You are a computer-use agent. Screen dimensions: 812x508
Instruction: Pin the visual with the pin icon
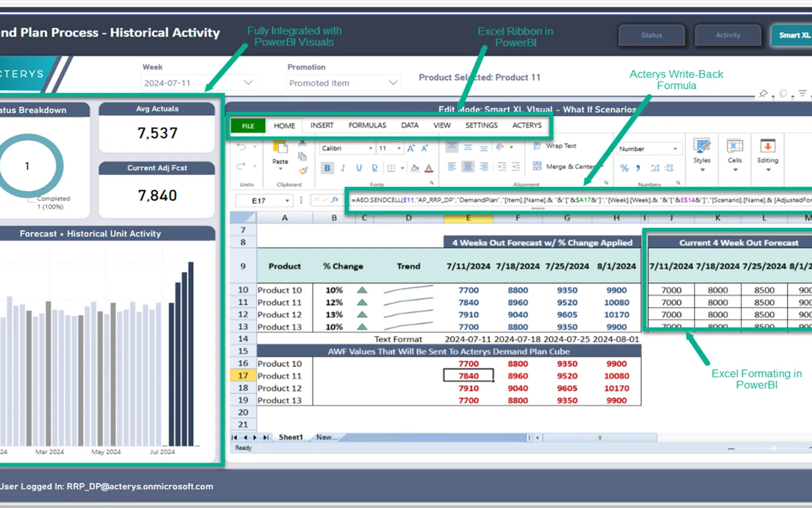[x=763, y=93]
